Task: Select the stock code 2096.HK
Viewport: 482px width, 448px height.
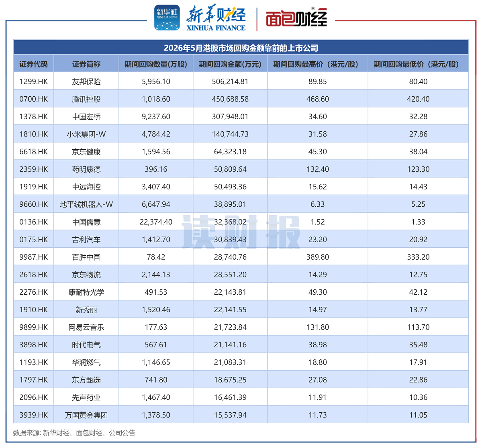Action: [x=34, y=398]
